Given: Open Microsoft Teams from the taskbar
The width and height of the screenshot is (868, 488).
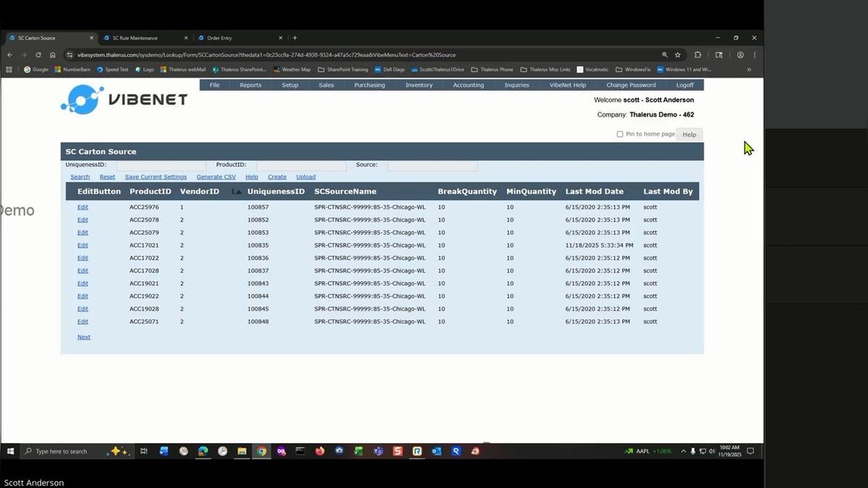Looking at the screenshot, I should pos(378,451).
